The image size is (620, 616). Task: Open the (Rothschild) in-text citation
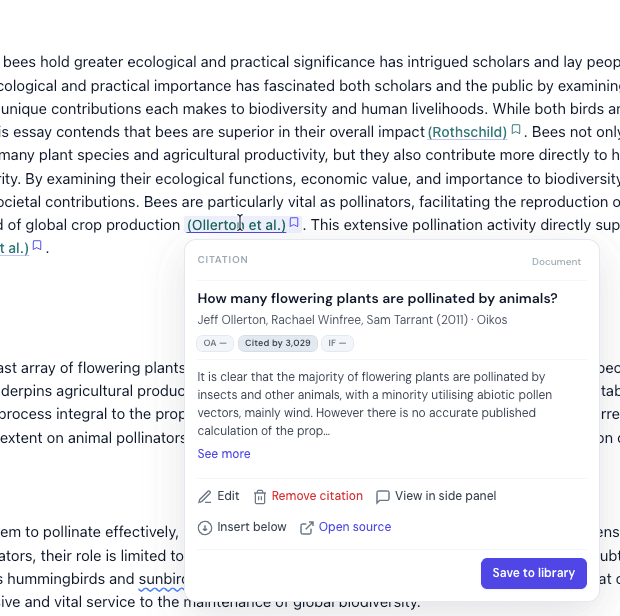[x=467, y=132]
